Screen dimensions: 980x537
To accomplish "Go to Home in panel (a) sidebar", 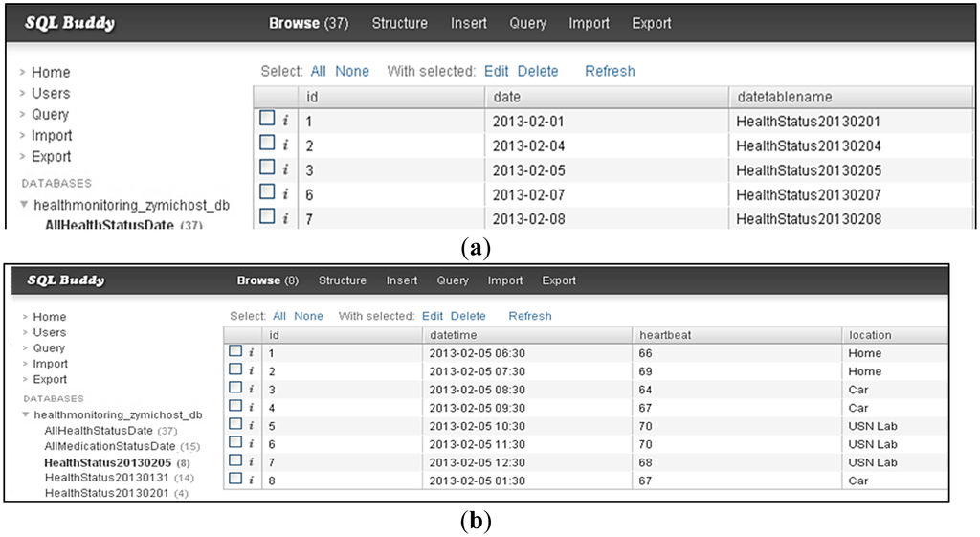I will point(51,72).
